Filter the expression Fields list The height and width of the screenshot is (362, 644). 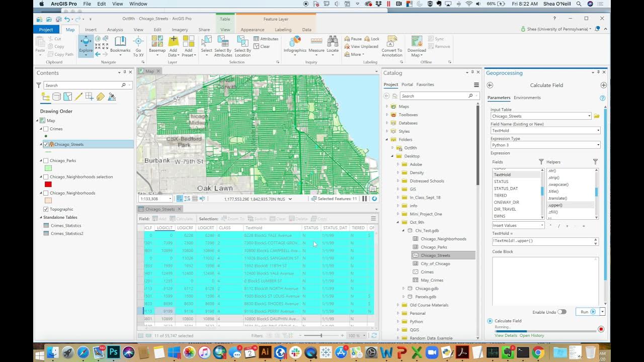(541, 162)
